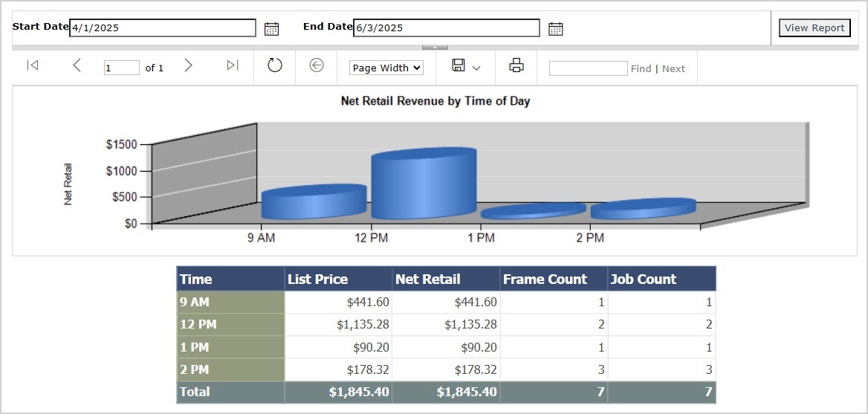Go to the previous report page
This screenshot has width=868, height=414.
tap(77, 65)
